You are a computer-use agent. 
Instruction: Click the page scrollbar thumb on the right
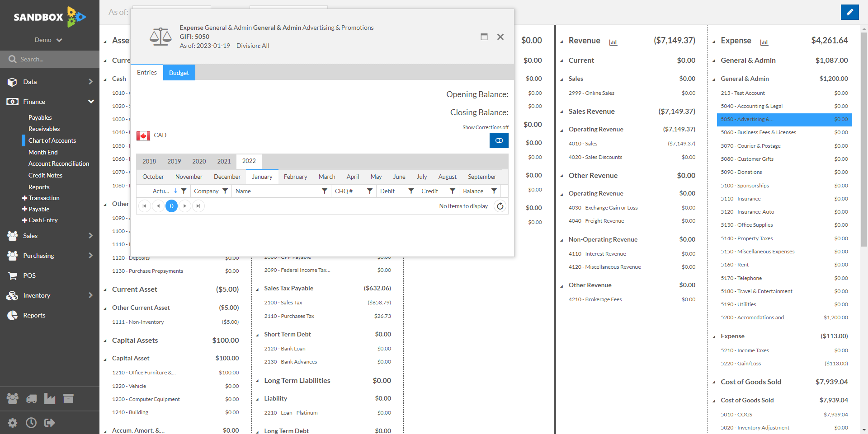point(864,139)
